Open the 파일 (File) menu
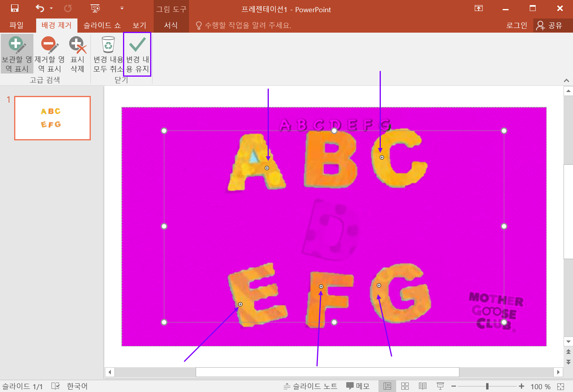 (x=17, y=25)
